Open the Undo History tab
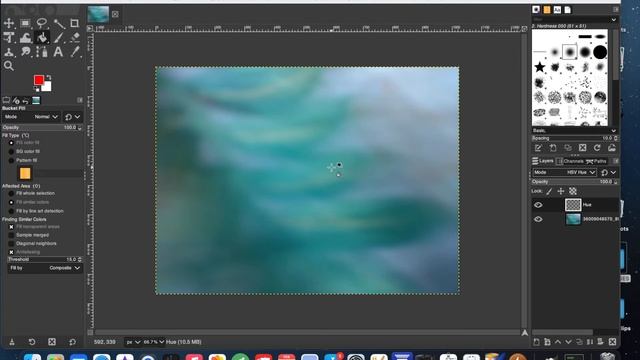This screenshot has height=360, width=640. [26, 100]
